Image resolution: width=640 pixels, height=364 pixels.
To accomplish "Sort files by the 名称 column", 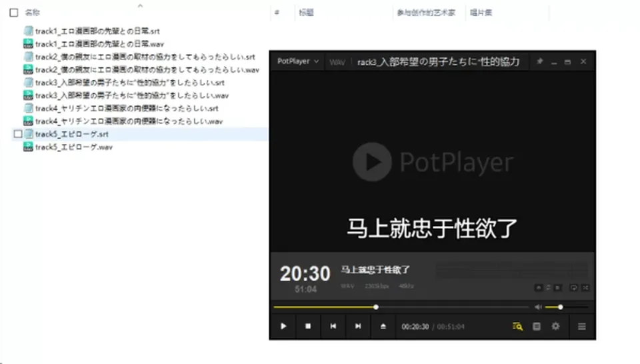I will pyautogui.click(x=32, y=13).
